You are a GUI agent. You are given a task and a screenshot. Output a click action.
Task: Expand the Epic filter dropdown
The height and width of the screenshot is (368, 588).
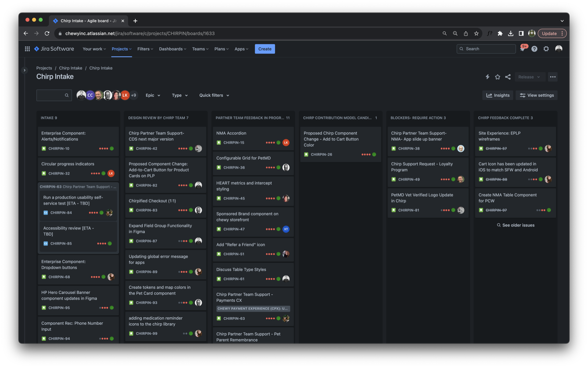point(153,95)
